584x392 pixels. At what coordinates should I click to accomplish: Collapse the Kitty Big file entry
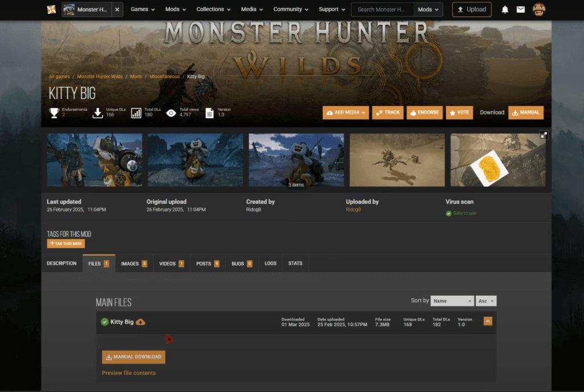(x=488, y=321)
